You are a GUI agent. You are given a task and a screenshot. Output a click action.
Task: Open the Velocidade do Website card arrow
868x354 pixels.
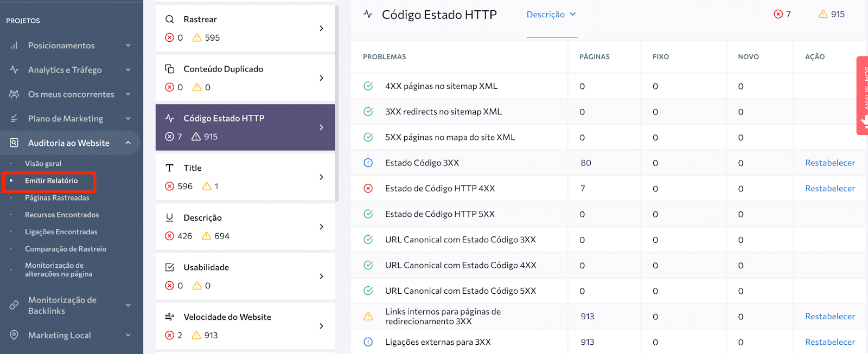[x=321, y=326]
